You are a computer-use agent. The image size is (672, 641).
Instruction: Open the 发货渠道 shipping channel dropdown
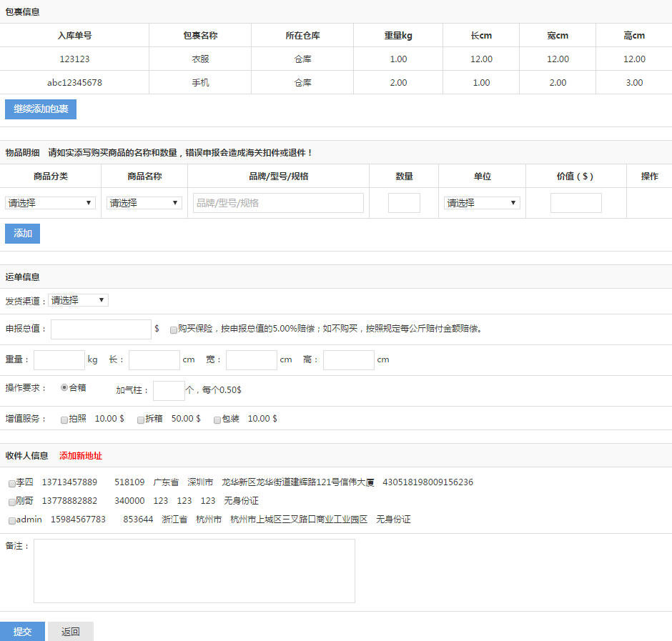(78, 300)
